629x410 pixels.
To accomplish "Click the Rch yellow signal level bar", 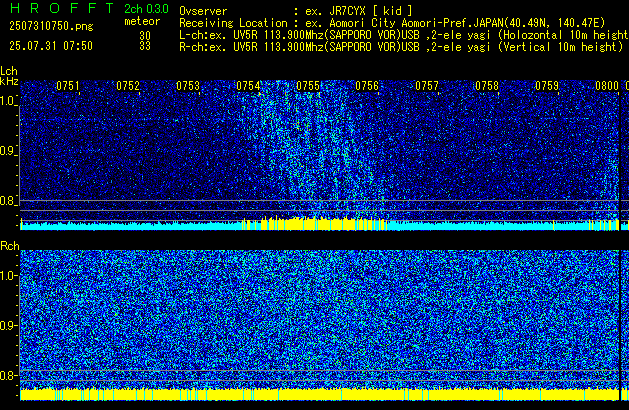I will click(x=320, y=394).
